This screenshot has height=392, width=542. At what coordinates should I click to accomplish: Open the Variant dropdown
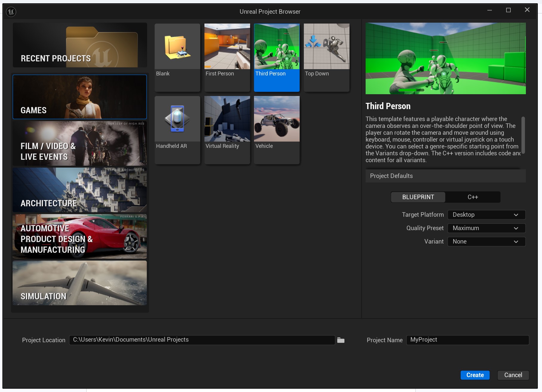coord(486,242)
